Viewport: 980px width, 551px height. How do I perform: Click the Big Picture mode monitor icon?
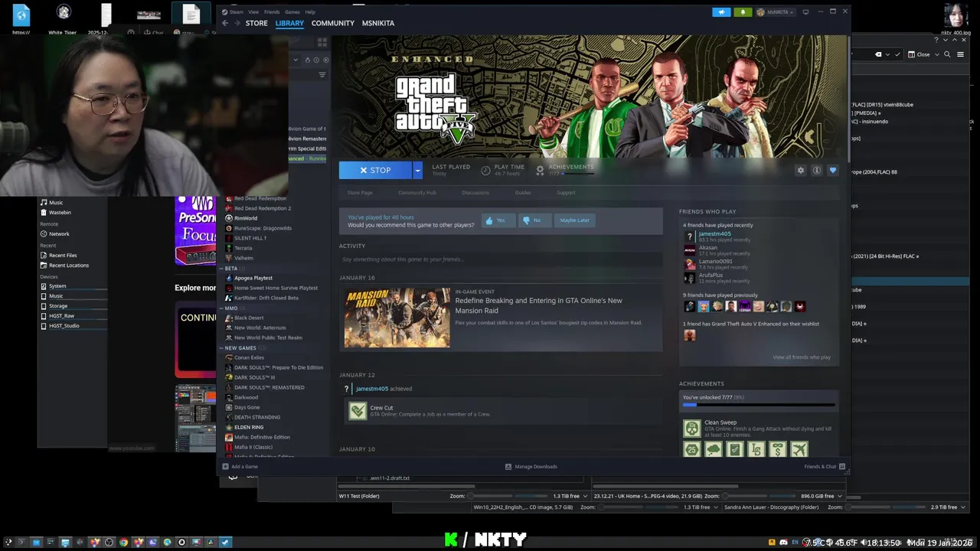coord(805,12)
